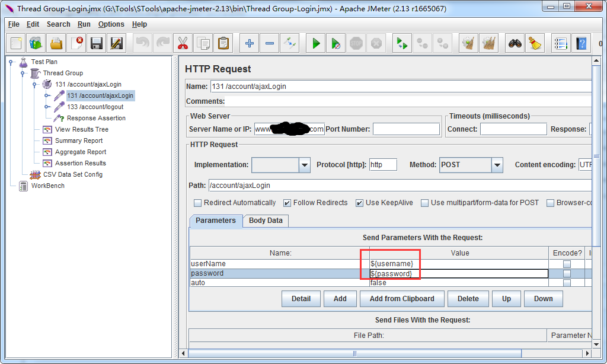Click the Collapse All minus icon
Viewport: 607px width, 364px height.
tap(270, 43)
